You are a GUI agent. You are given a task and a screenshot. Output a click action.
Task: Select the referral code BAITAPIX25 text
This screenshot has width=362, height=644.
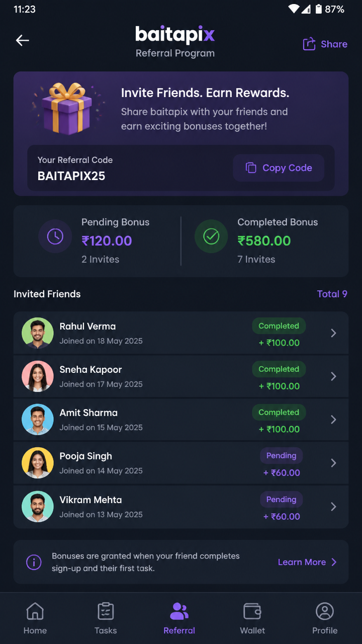(x=71, y=176)
